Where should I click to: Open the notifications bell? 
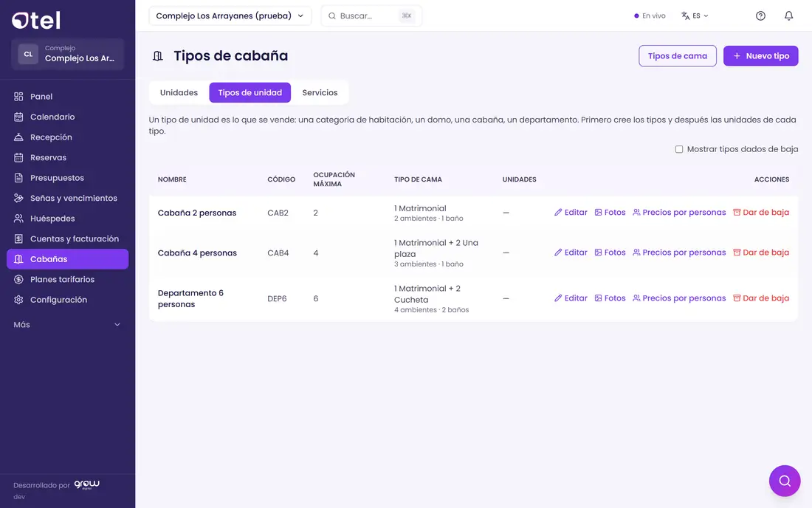(x=788, y=16)
